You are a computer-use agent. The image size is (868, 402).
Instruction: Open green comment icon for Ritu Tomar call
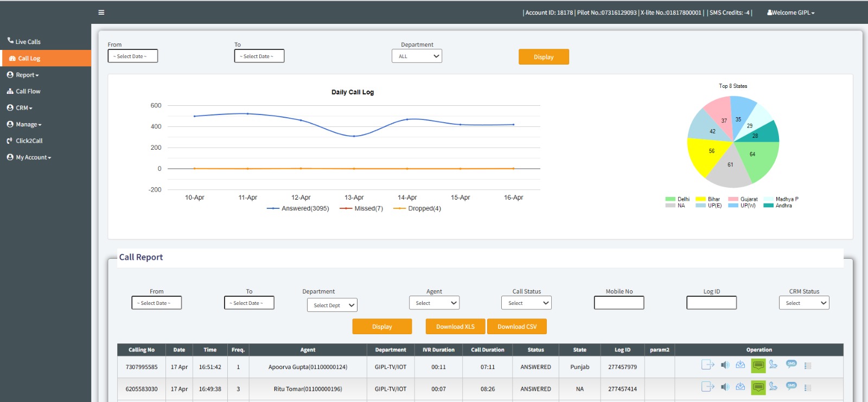[x=758, y=387]
